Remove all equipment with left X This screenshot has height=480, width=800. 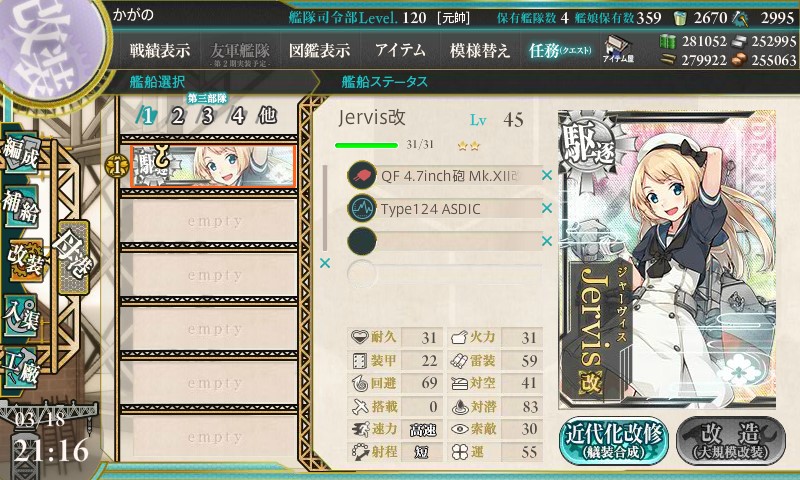[x=324, y=263]
